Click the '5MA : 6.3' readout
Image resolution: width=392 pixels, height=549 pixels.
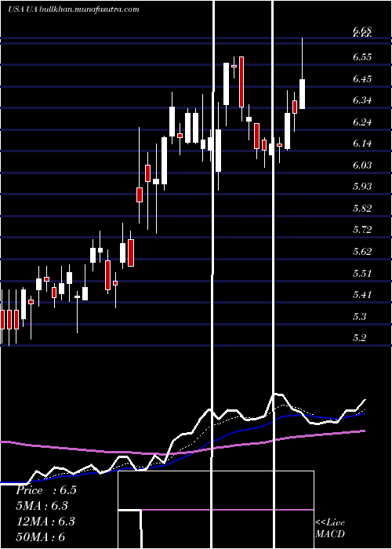[42, 506]
